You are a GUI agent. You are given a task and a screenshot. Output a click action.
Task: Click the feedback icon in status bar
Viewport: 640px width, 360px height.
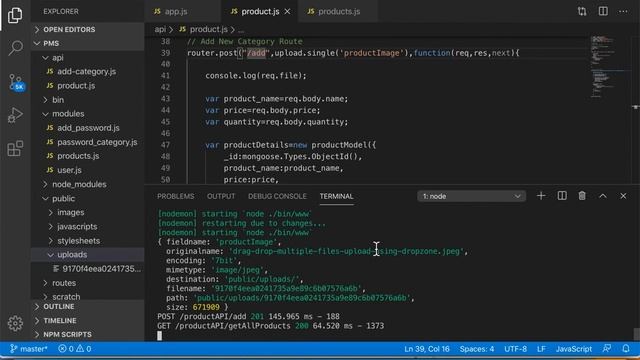pyautogui.click(x=607, y=349)
